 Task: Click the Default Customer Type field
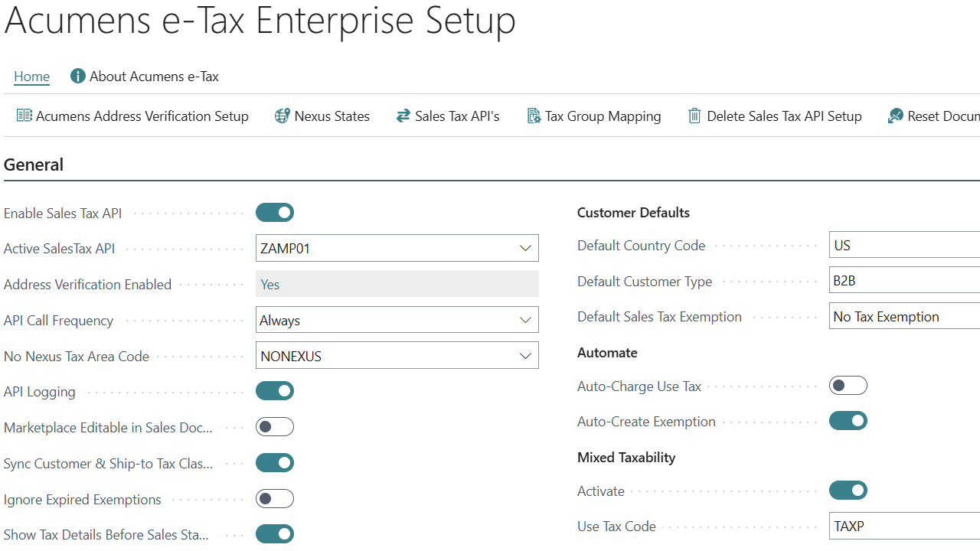click(904, 281)
